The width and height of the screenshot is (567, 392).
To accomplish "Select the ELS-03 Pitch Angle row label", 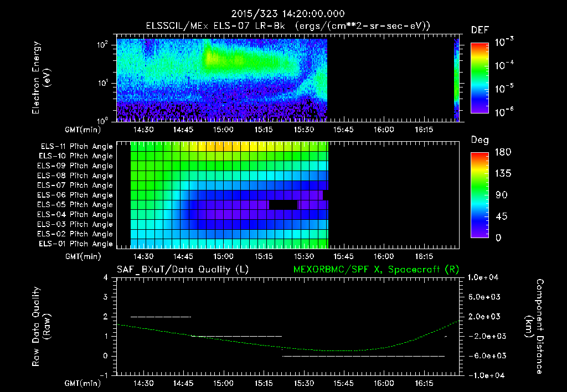I will [75, 225].
